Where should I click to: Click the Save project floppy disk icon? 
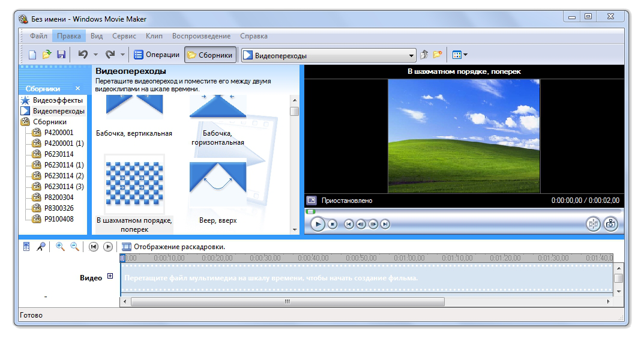pyautogui.click(x=61, y=55)
